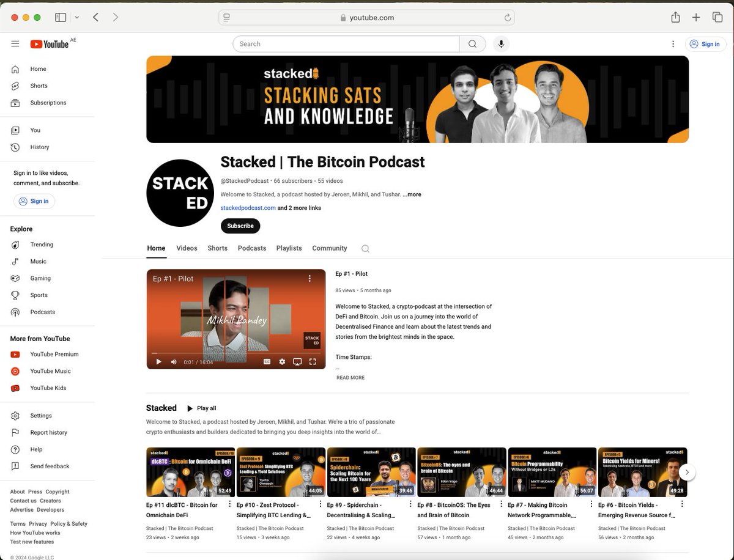
Task: Click Sign in button in sidebar
Action: click(34, 201)
